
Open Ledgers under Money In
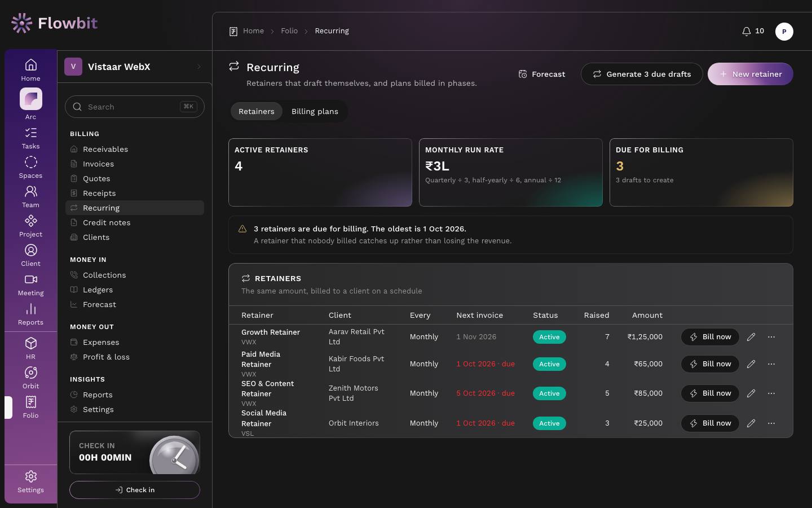pyautogui.click(x=135, y=290)
